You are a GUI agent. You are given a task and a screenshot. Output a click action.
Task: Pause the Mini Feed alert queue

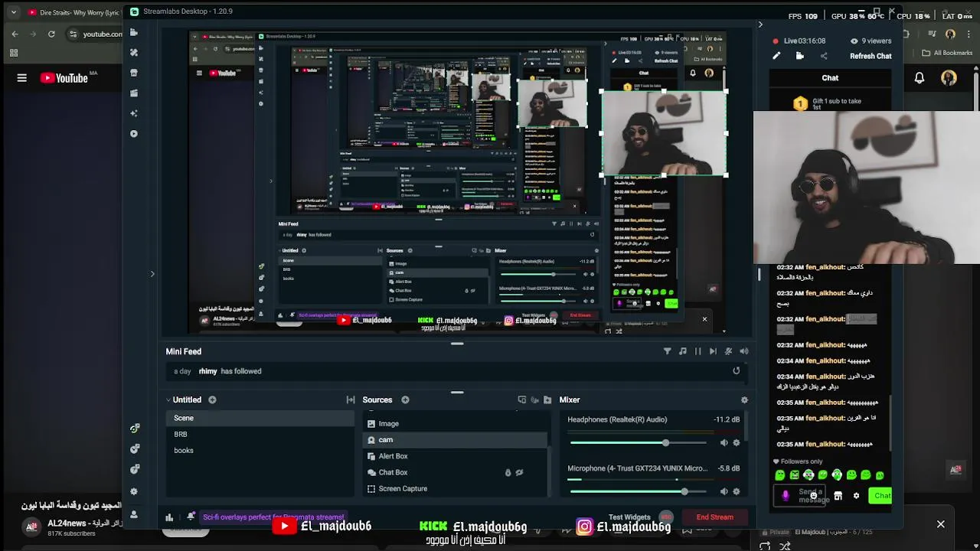click(x=697, y=351)
